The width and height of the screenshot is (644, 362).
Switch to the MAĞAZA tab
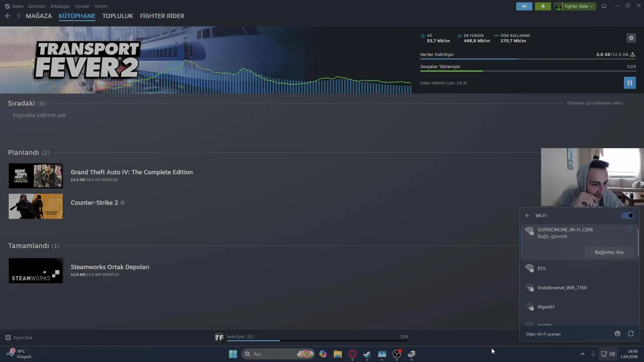click(x=39, y=16)
